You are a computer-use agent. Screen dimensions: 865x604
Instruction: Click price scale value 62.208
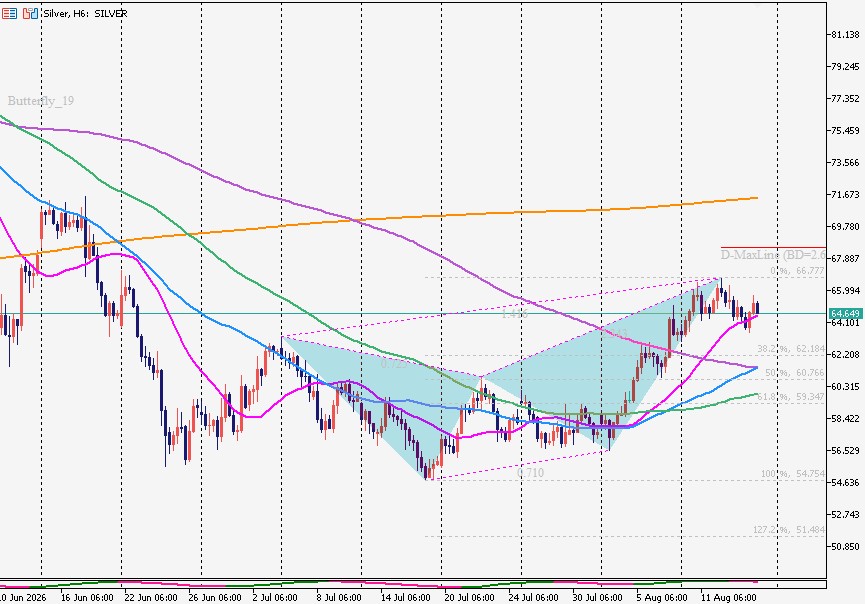click(x=845, y=355)
